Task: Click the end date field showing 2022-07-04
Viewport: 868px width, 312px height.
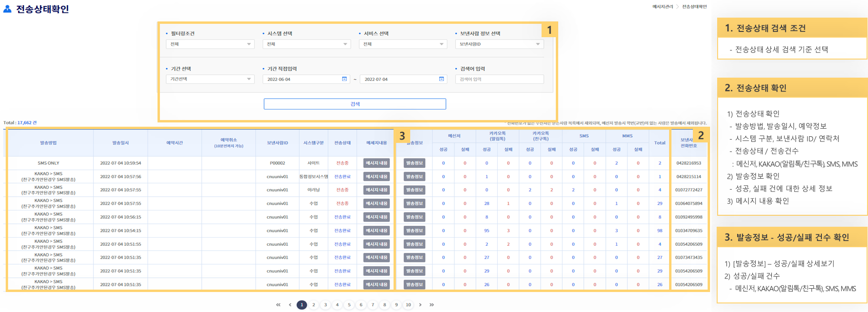Action: click(403, 79)
